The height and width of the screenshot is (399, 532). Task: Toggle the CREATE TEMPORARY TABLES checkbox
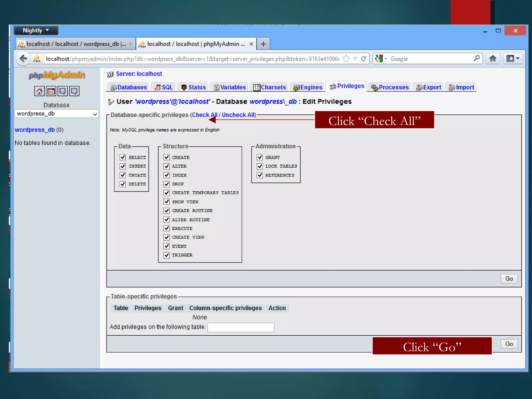coord(167,193)
